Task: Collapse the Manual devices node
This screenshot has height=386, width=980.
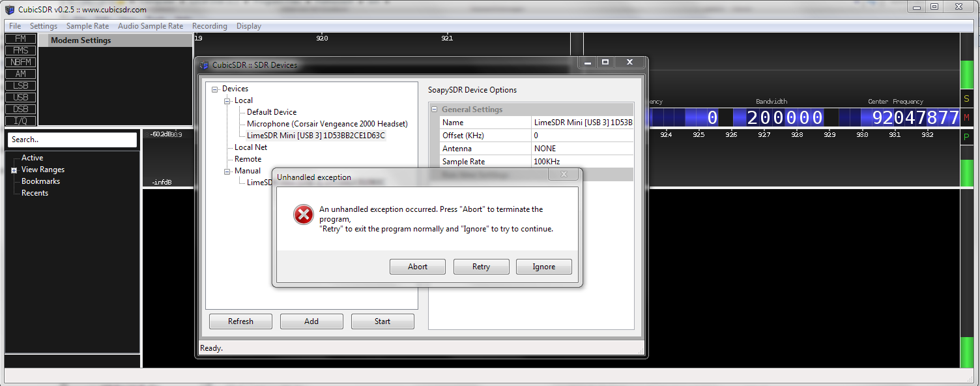Action: click(x=227, y=171)
